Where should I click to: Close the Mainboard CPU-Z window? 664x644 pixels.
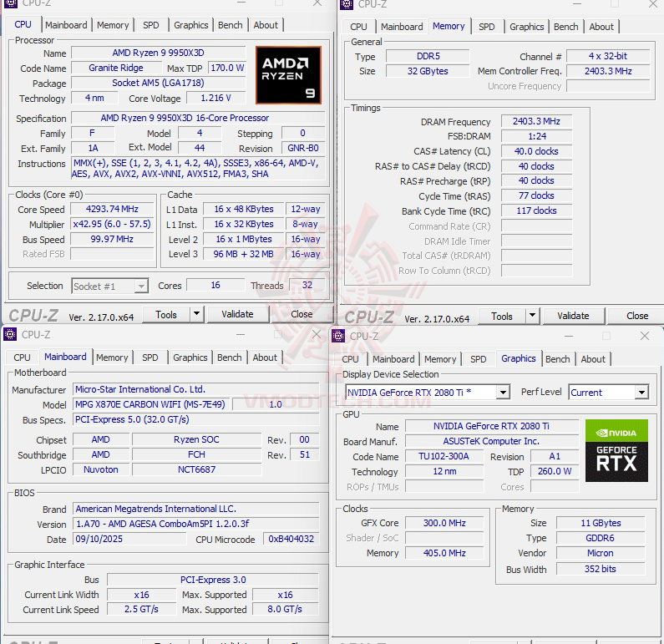[x=316, y=334]
